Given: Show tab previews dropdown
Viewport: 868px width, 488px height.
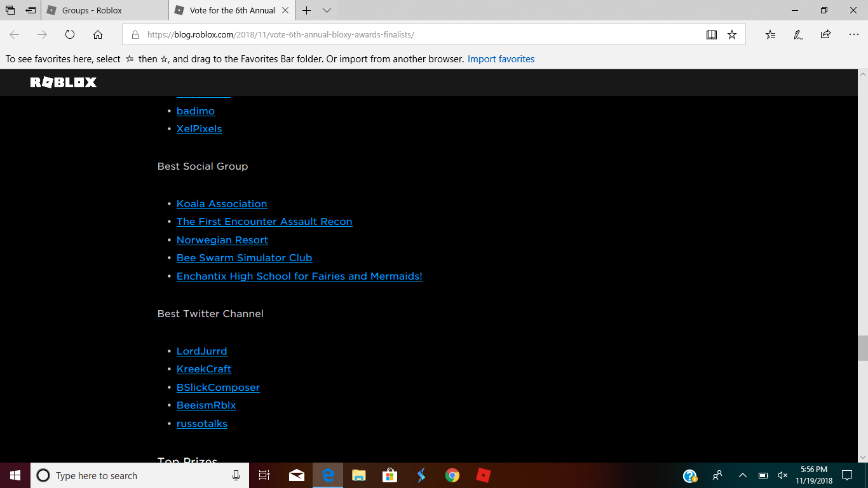Looking at the screenshot, I should coord(327,10).
